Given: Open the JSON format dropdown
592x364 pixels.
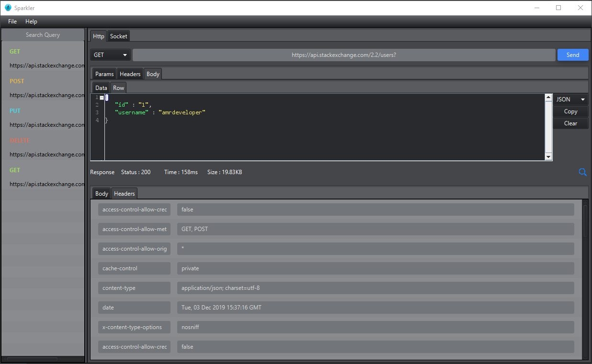Looking at the screenshot, I should pyautogui.click(x=570, y=99).
